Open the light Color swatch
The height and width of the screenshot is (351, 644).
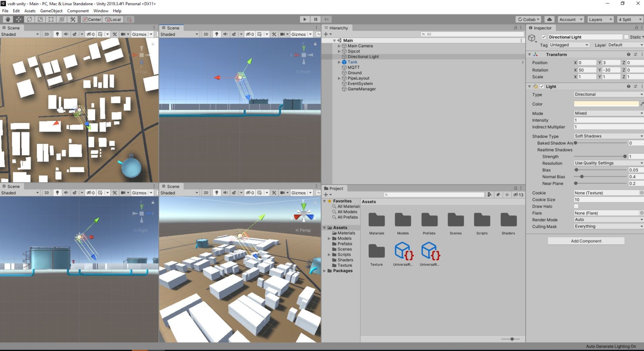(x=606, y=104)
